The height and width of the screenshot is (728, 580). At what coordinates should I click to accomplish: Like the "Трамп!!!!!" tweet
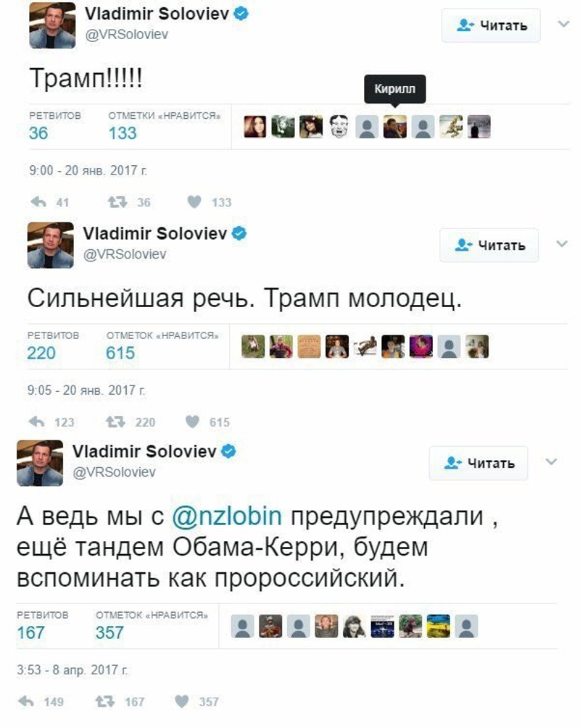(194, 202)
